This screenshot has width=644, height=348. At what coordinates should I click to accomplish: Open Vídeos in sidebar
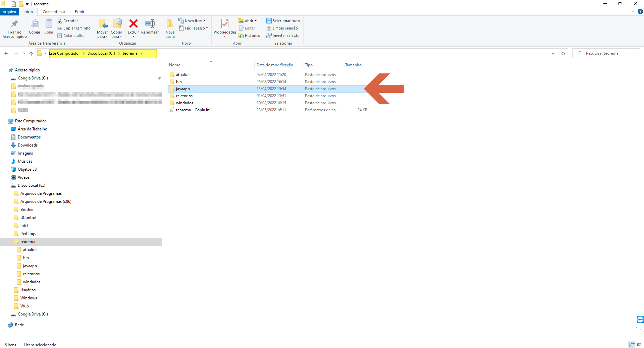coord(24,177)
